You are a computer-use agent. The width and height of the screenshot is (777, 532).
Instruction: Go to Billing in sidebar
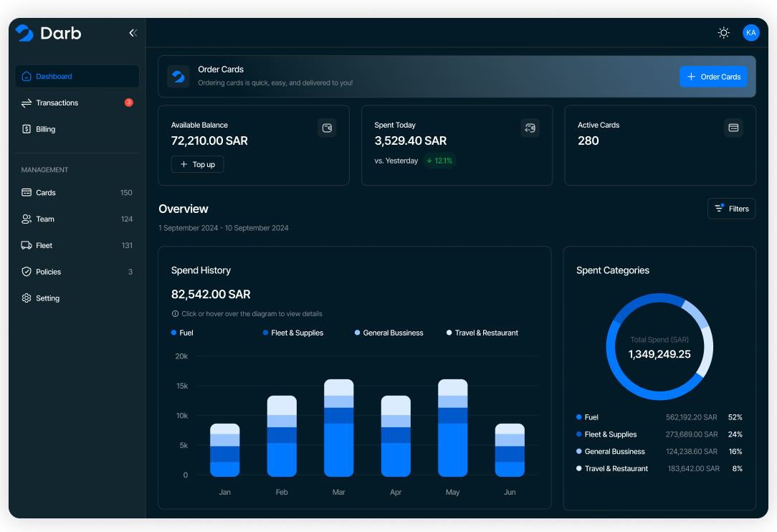(x=46, y=130)
